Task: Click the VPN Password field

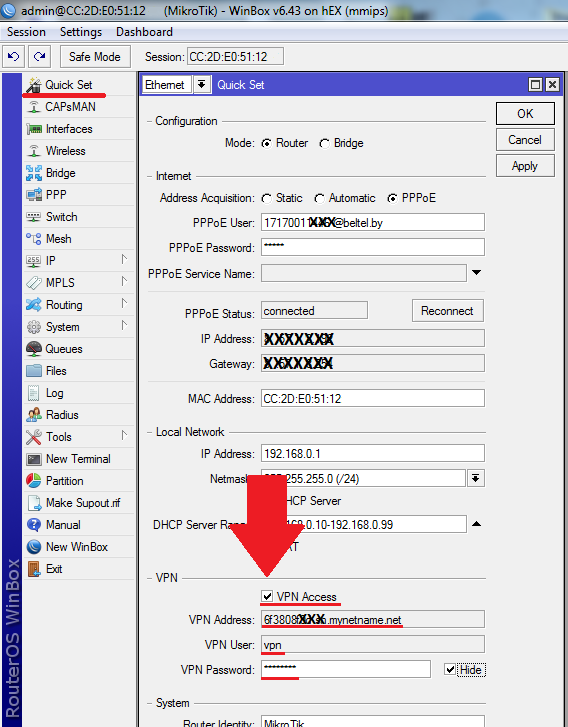Action: 346,669
